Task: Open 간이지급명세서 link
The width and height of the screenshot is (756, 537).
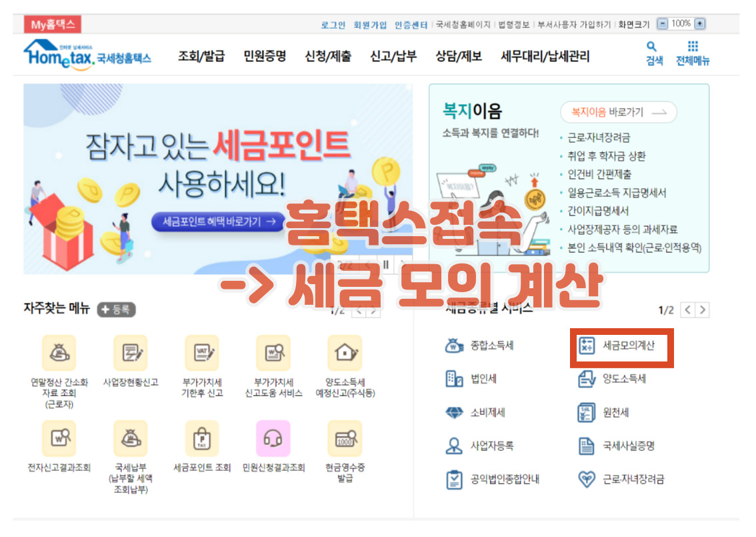Action: tap(598, 211)
